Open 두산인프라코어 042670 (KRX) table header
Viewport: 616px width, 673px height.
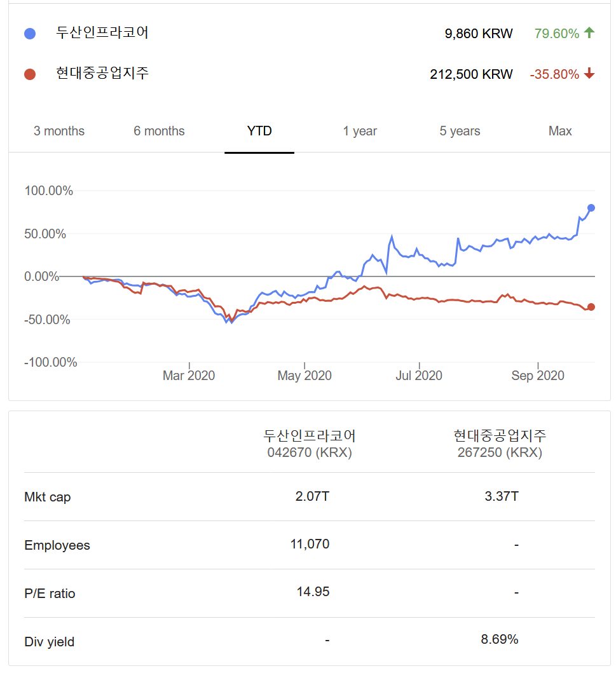pos(310,444)
